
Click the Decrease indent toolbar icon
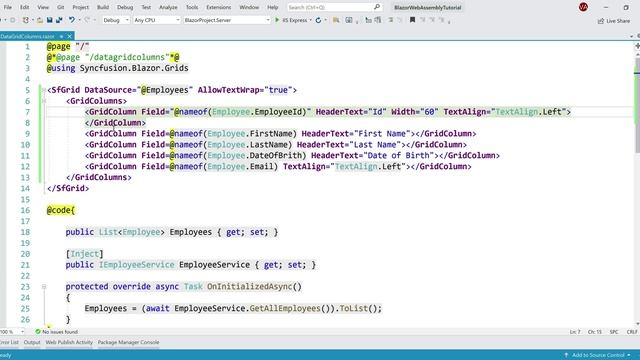pos(390,20)
